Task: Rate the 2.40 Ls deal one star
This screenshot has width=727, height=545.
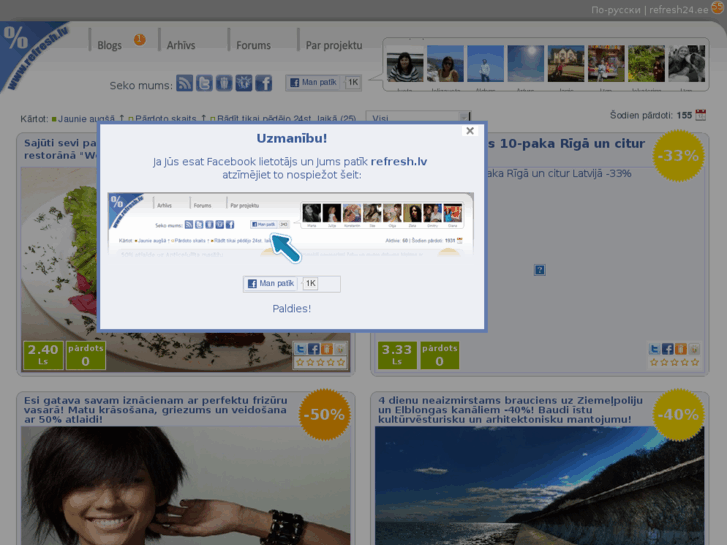Action: point(300,362)
